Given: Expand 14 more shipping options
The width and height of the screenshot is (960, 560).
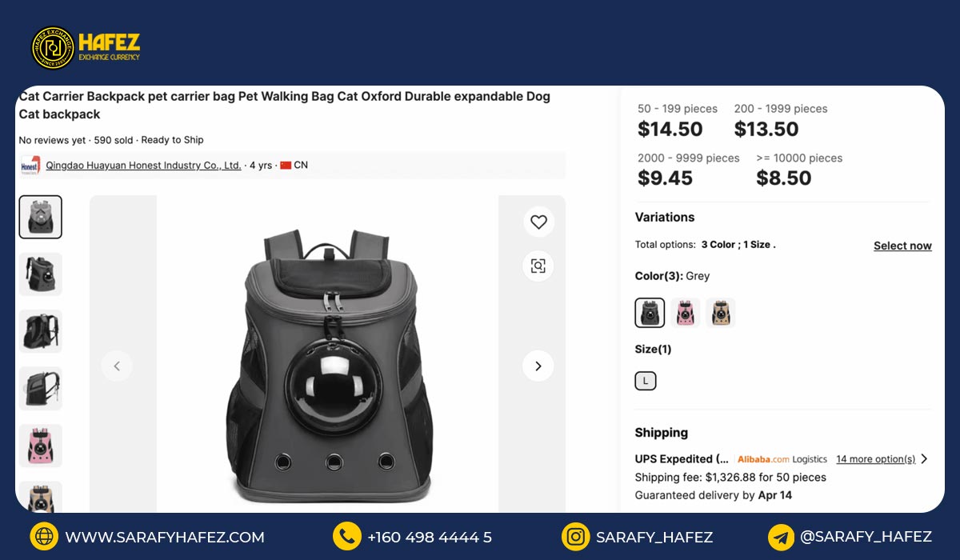Looking at the screenshot, I should (x=876, y=459).
